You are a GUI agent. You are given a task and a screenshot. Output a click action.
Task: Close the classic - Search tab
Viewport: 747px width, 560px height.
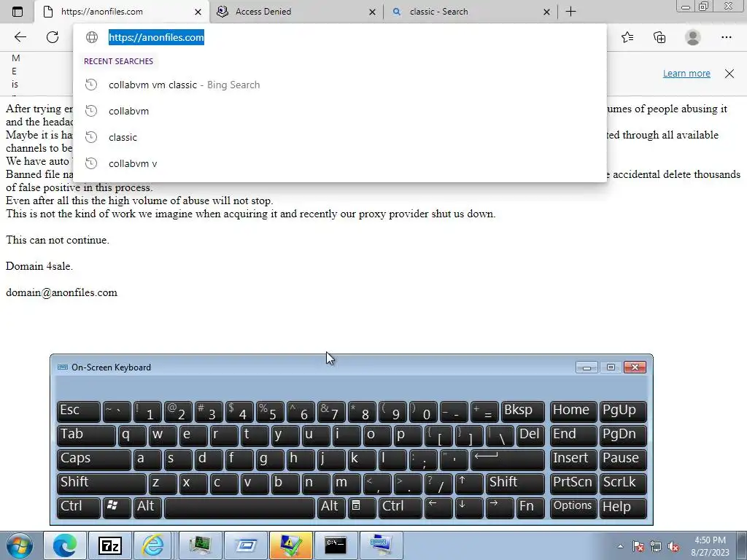[x=547, y=12]
